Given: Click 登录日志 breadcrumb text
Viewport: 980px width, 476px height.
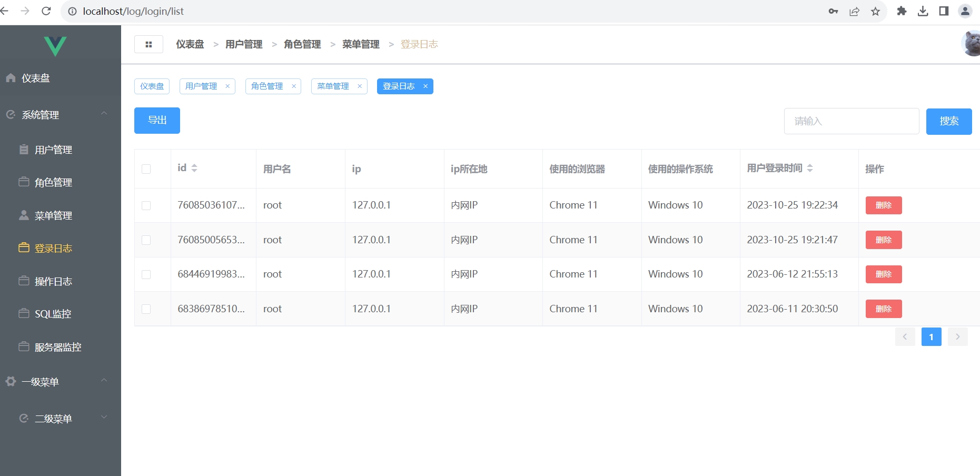Looking at the screenshot, I should [419, 44].
